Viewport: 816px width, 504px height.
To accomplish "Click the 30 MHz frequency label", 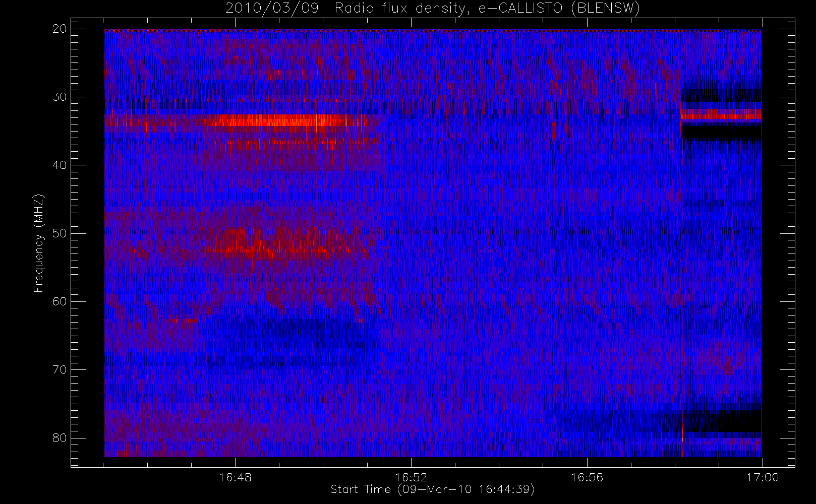I will [x=60, y=97].
